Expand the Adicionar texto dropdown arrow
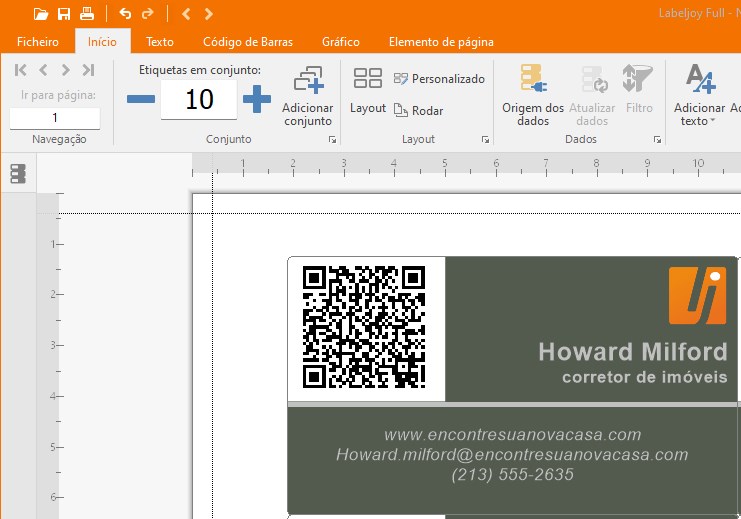 point(712,121)
